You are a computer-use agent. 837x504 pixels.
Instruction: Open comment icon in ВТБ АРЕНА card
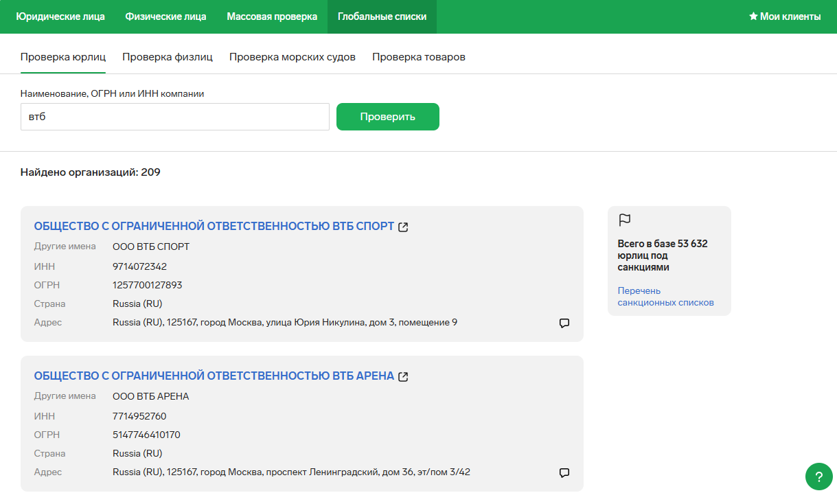[x=564, y=473]
